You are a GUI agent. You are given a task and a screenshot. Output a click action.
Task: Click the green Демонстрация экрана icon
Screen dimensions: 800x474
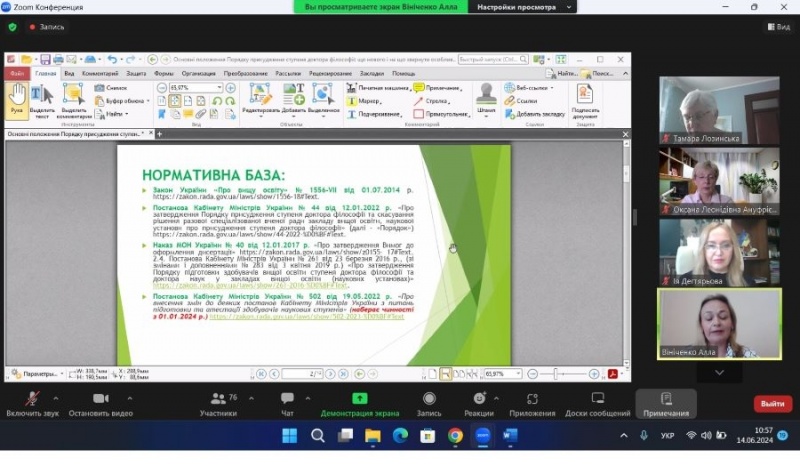click(x=359, y=400)
